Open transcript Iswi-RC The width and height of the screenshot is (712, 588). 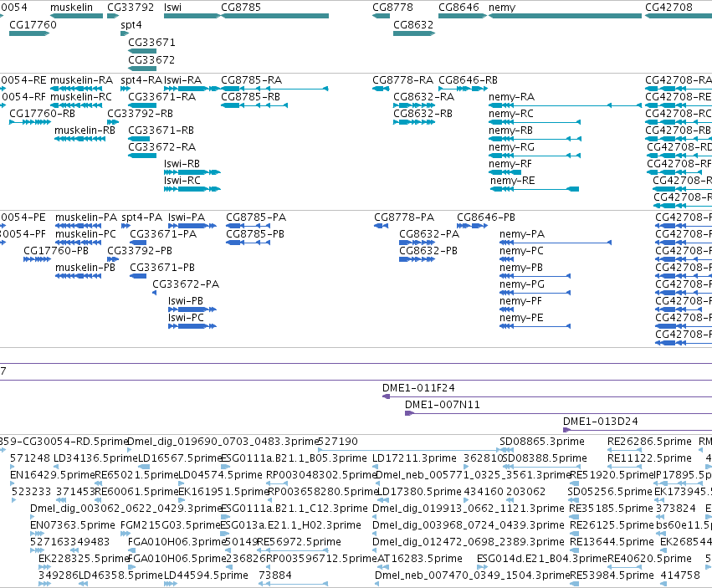point(192,189)
